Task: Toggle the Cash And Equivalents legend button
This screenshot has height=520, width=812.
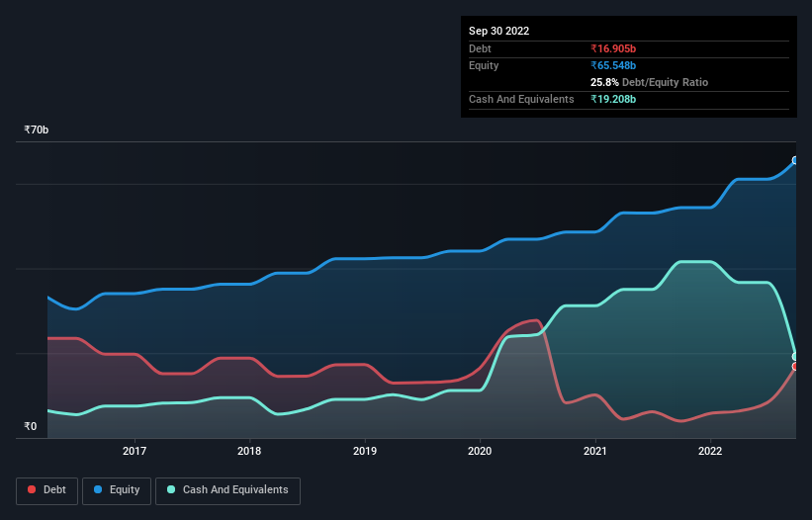Action: (227, 490)
